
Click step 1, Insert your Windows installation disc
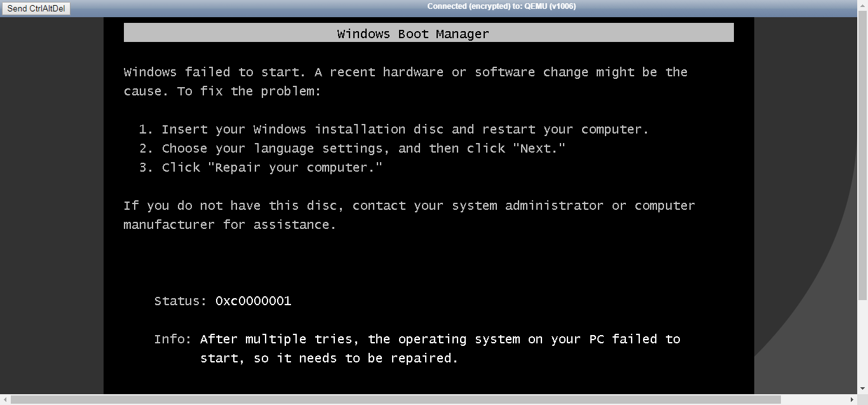coord(393,130)
